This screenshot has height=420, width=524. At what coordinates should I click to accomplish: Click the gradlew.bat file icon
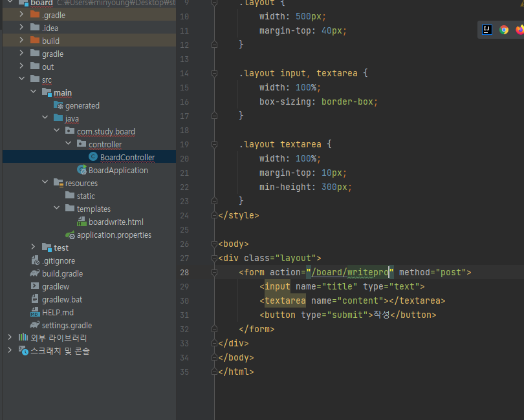(35, 299)
